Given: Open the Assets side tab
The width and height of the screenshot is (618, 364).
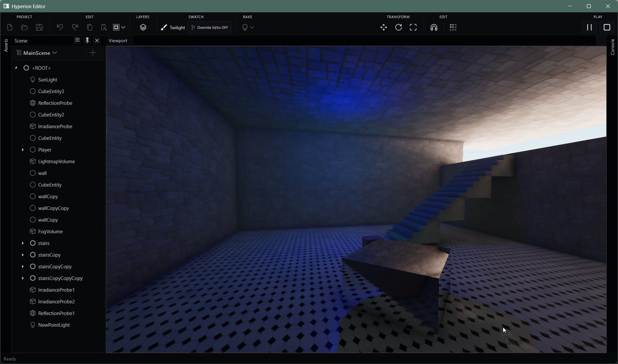Looking at the screenshot, I should (x=6, y=45).
